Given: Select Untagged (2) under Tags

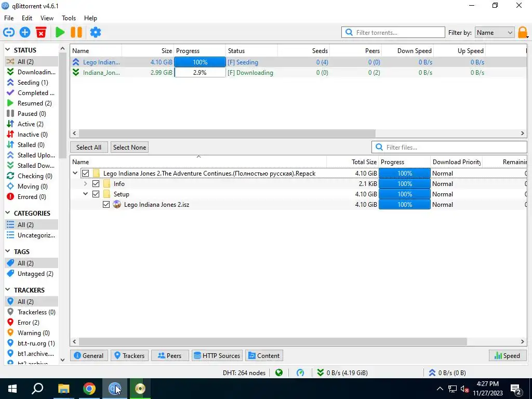Looking at the screenshot, I should tap(31, 274).
